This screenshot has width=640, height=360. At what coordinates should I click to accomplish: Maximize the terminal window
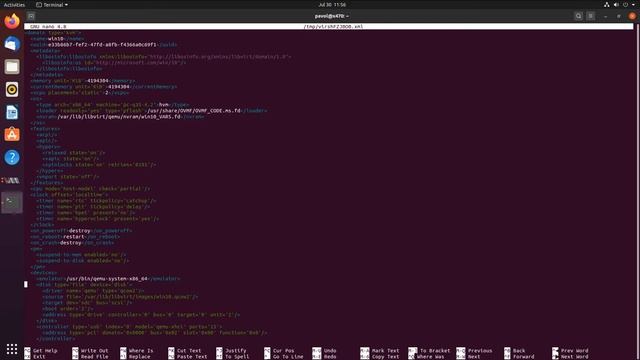[619, 16]
